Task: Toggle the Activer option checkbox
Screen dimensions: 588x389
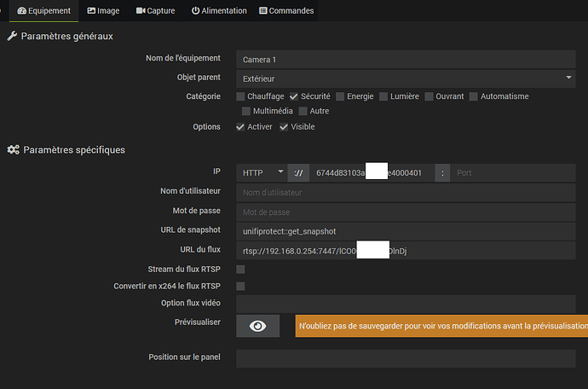Action: click(240, 127)
